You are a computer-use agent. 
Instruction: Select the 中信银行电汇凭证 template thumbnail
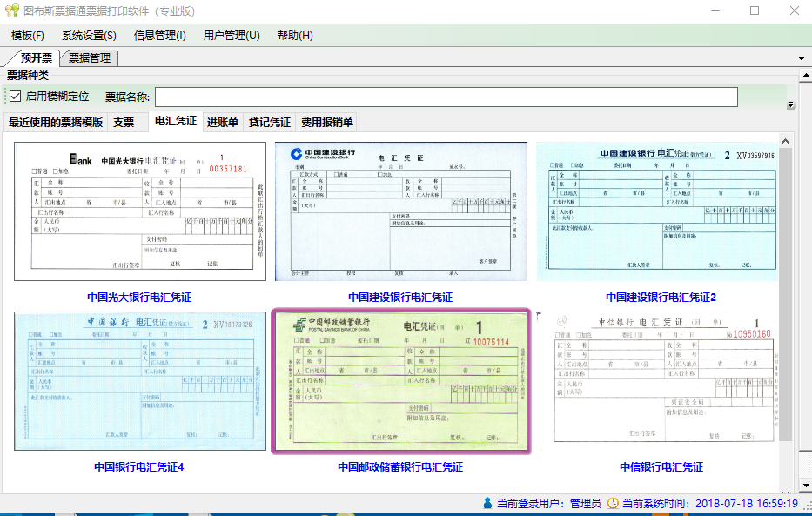click(x=661, y=381)
